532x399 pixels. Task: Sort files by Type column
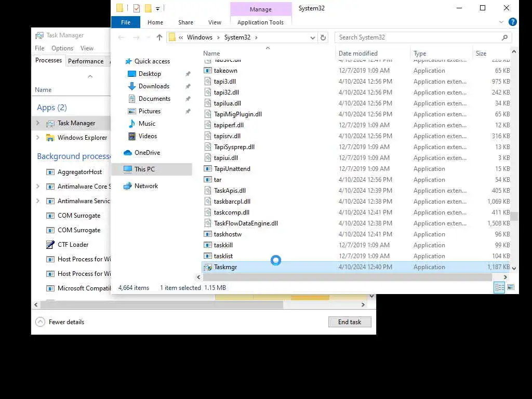click(x=420, y=54)
